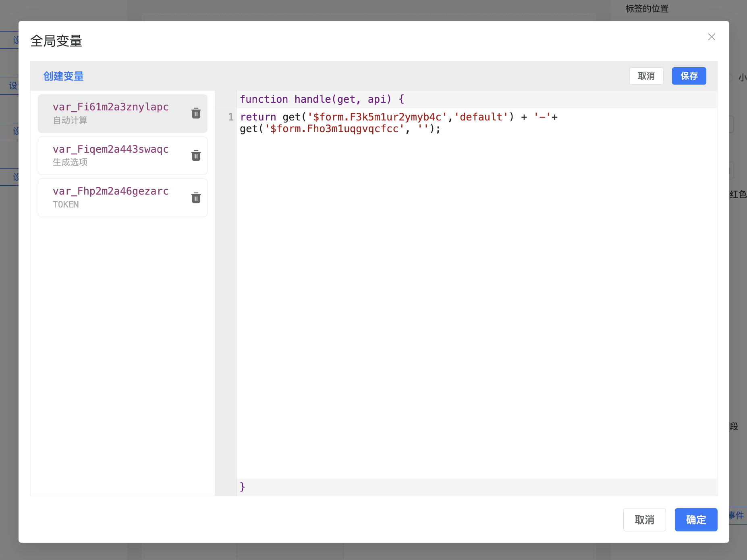Click the 全局变量 dialog title

(56, 41)
